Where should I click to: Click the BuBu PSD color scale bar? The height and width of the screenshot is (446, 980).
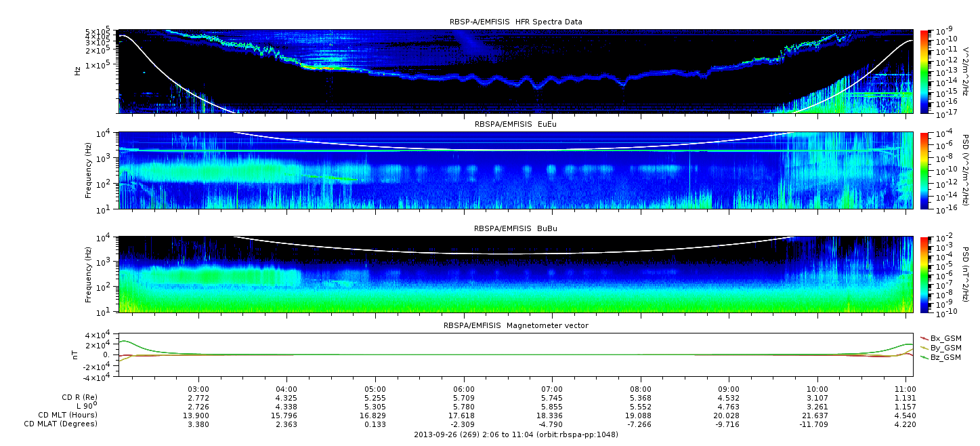925,274
